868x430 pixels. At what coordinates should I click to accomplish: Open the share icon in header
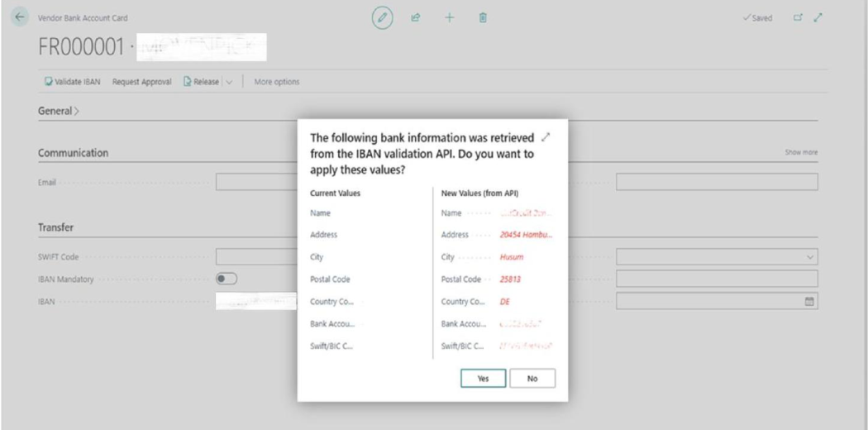point(415,17)
